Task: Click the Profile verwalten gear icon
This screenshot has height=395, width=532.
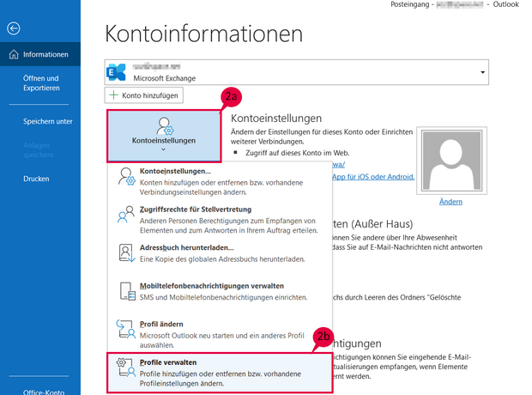Action: 126,368
